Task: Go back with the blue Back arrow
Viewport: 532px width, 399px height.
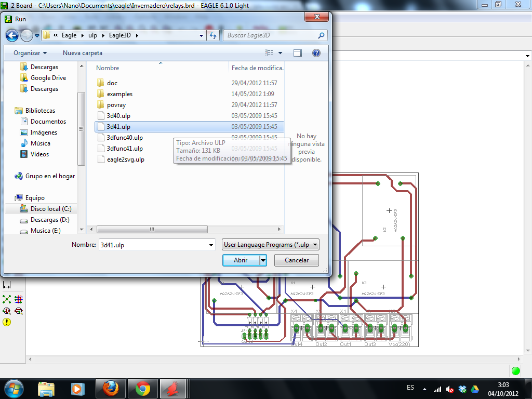Action: pyautogui.click(x=12, y=35)
